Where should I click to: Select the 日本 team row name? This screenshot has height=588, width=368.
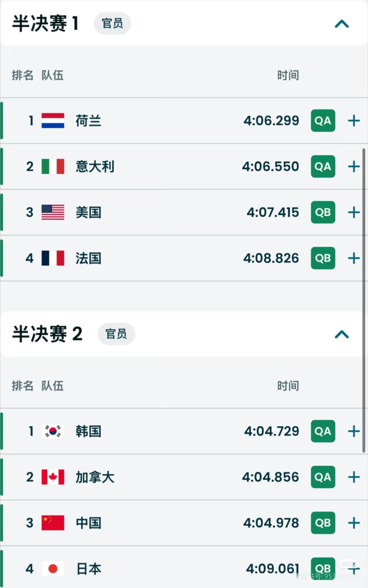[89, 569]
